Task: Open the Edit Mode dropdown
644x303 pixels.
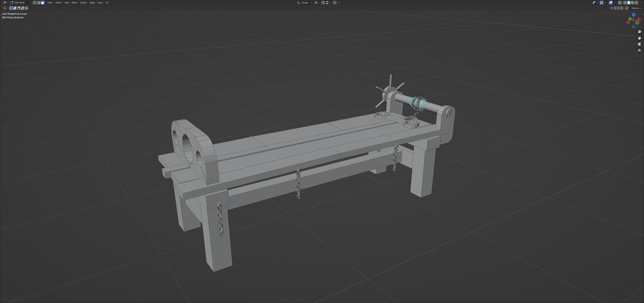Action: 21,2
